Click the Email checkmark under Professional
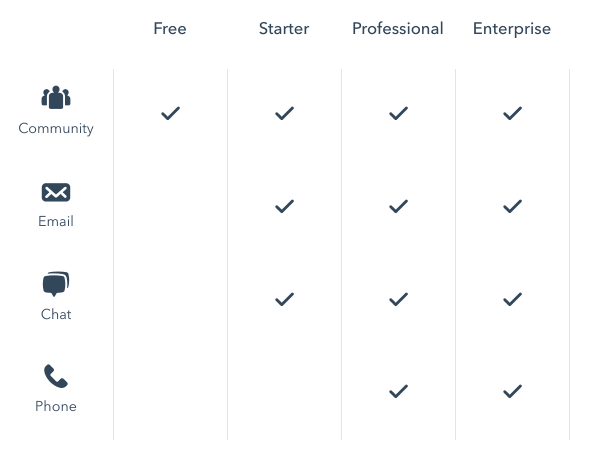 tap(398, 206)
